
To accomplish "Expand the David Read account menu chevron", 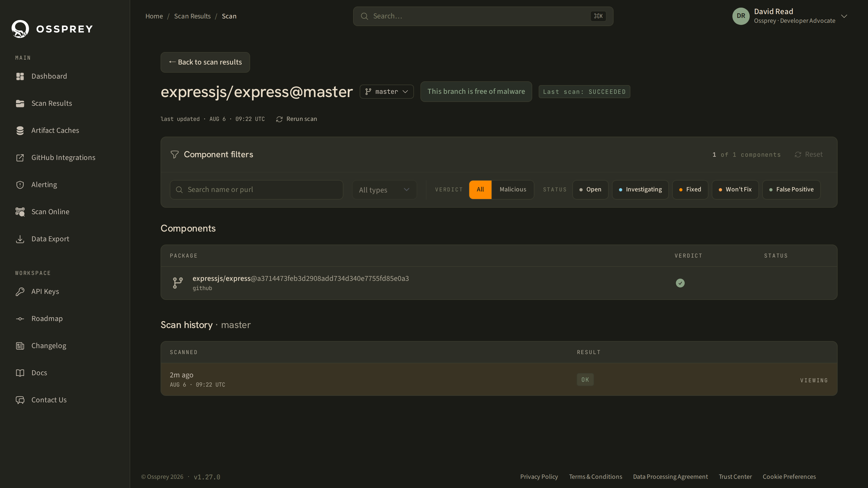I will [x=844, y=16].
